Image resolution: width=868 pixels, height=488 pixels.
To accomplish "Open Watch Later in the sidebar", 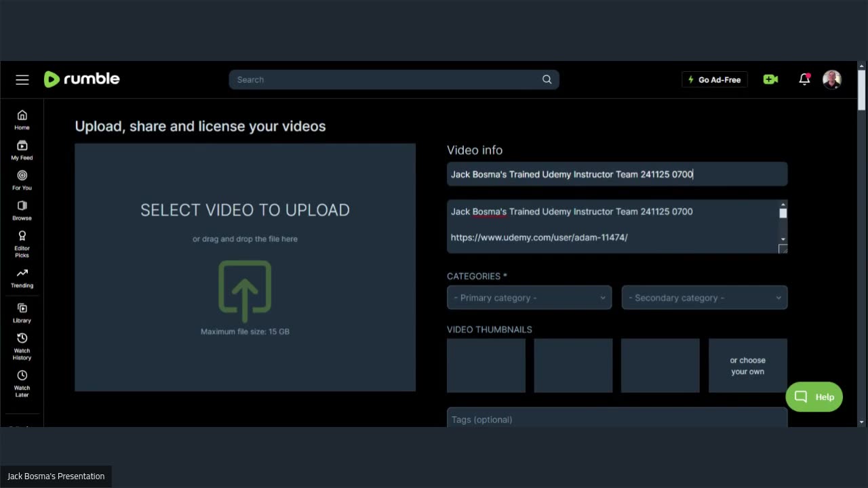I will pyautogui.click(x=22, y=384).
